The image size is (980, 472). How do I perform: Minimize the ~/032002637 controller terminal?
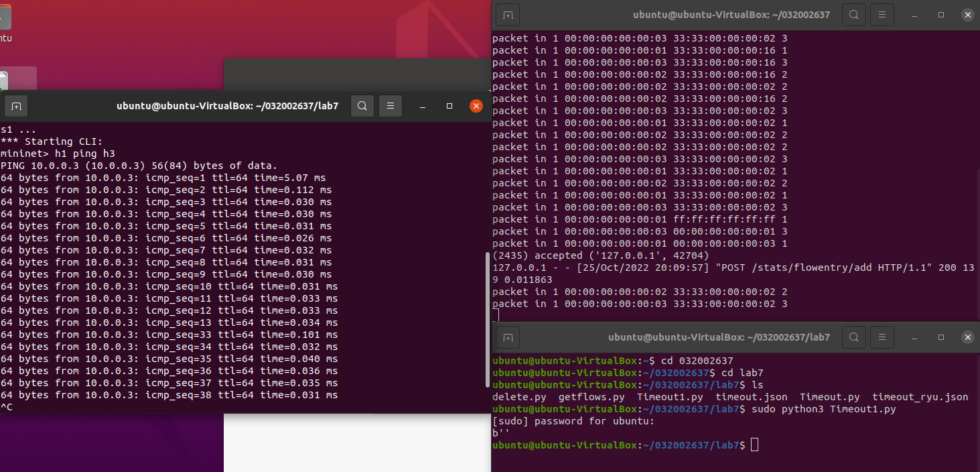(x=914, y=14)
